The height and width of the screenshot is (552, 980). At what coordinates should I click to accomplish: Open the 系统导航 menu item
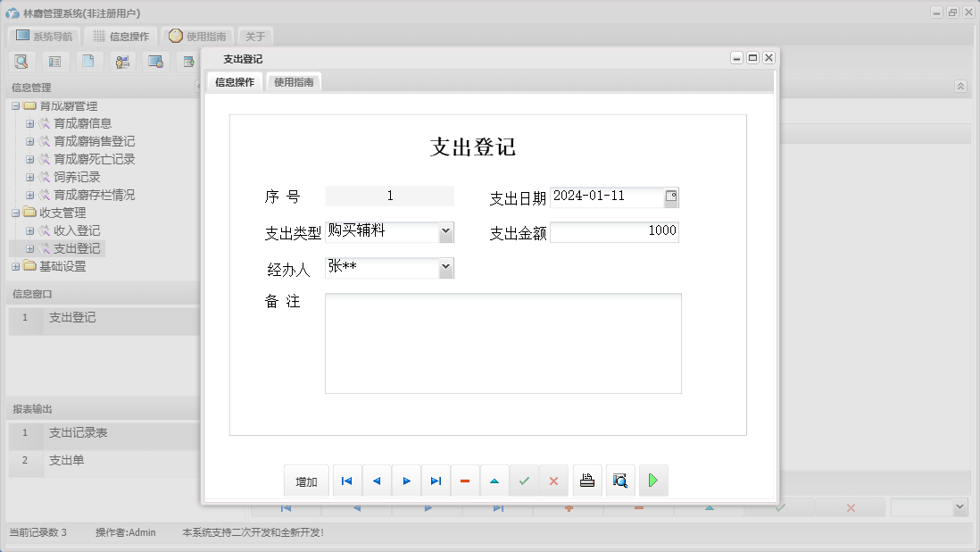click(46, 36)
